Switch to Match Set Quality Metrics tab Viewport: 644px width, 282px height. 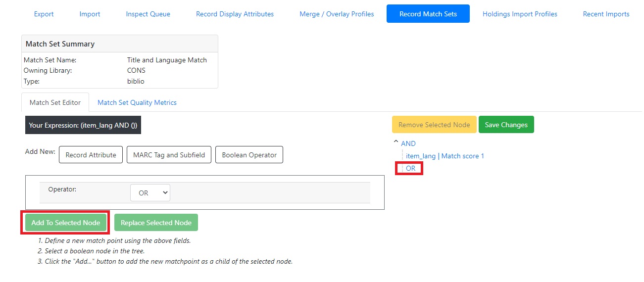point(137,102)
